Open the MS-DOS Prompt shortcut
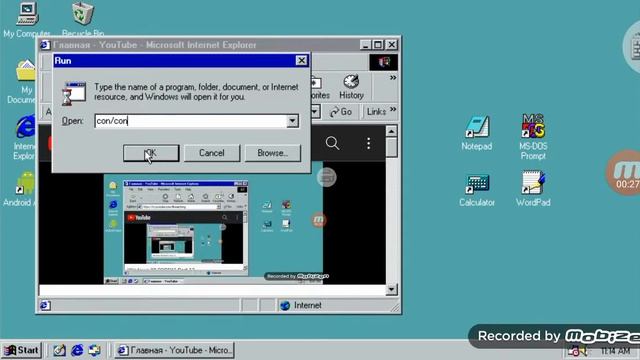640x360 pixels. coord(533,126)
